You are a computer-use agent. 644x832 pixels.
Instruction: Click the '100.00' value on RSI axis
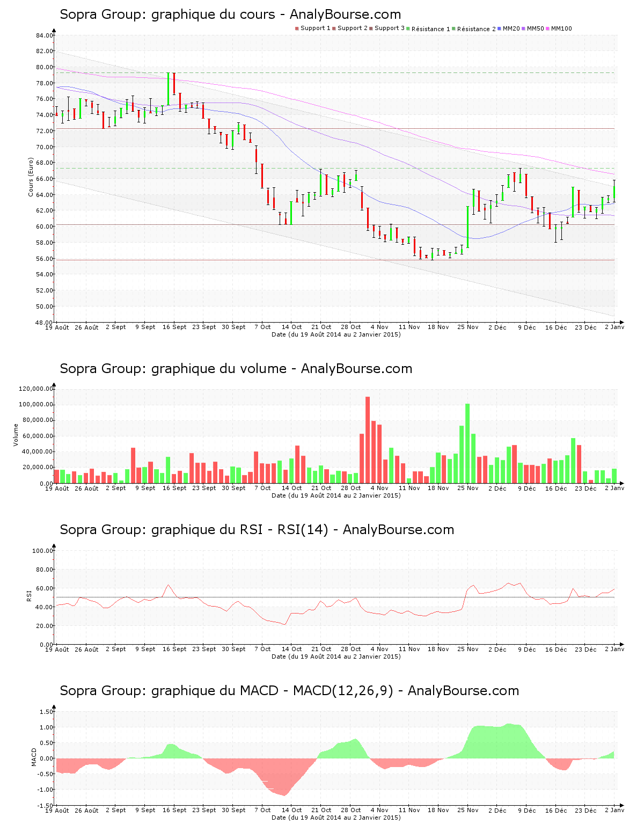click(42, 551)
